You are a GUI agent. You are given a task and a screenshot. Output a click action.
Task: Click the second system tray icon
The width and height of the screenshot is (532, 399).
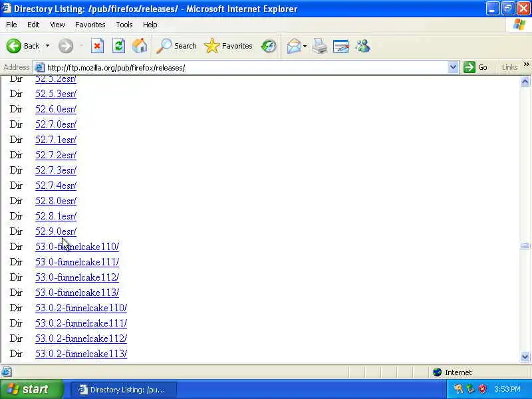470,389
